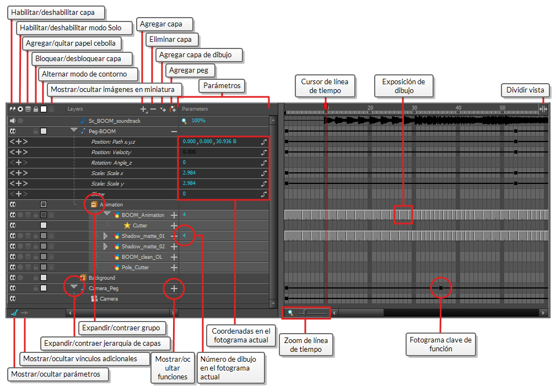Viewport: 556px width, 392px height.
Task: Select the BOOM_clean_OL layer name
Action: tap(142, 257)
